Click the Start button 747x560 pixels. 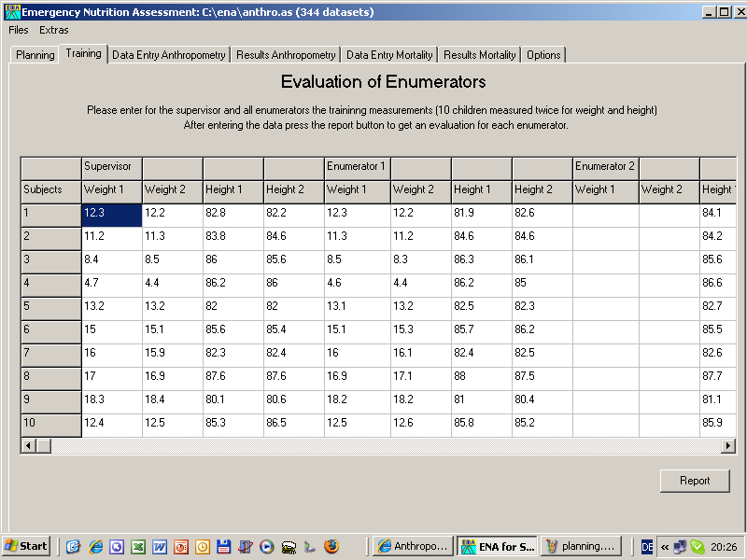(26, 547)
